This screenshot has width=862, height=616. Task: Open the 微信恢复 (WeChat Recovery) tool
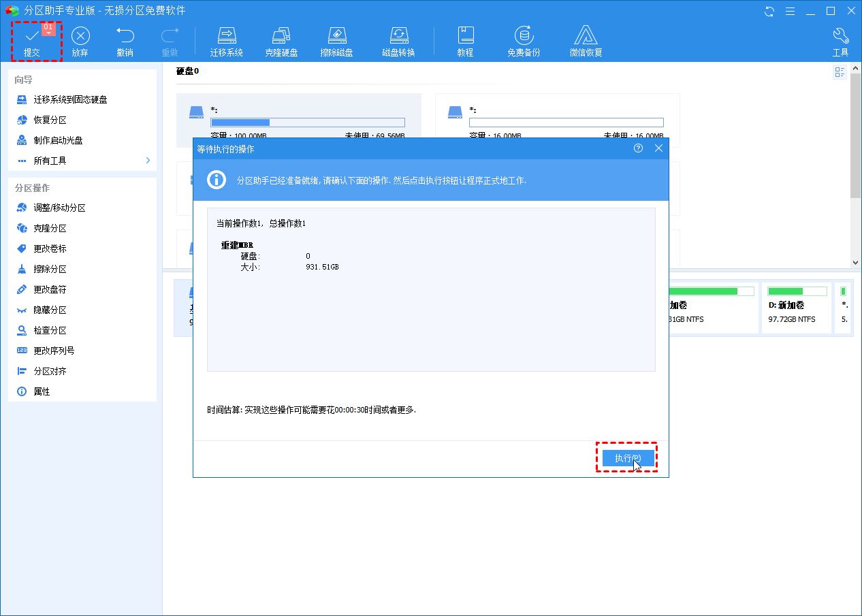(586, 40)
